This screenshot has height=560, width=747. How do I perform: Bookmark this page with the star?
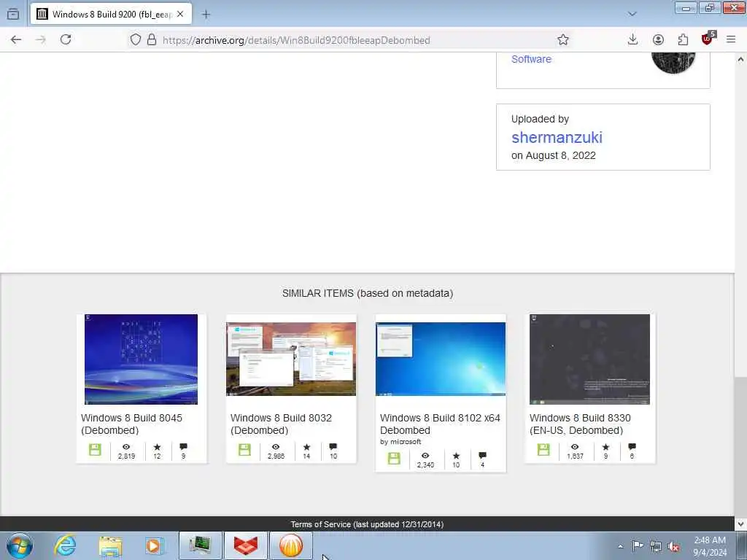[x=563, y=40]
